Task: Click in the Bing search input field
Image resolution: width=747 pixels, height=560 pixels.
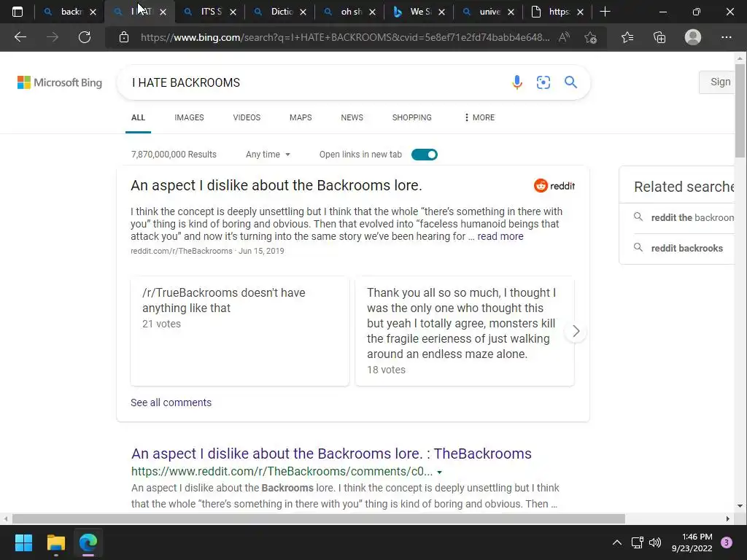Action: (x=314, y=82)
